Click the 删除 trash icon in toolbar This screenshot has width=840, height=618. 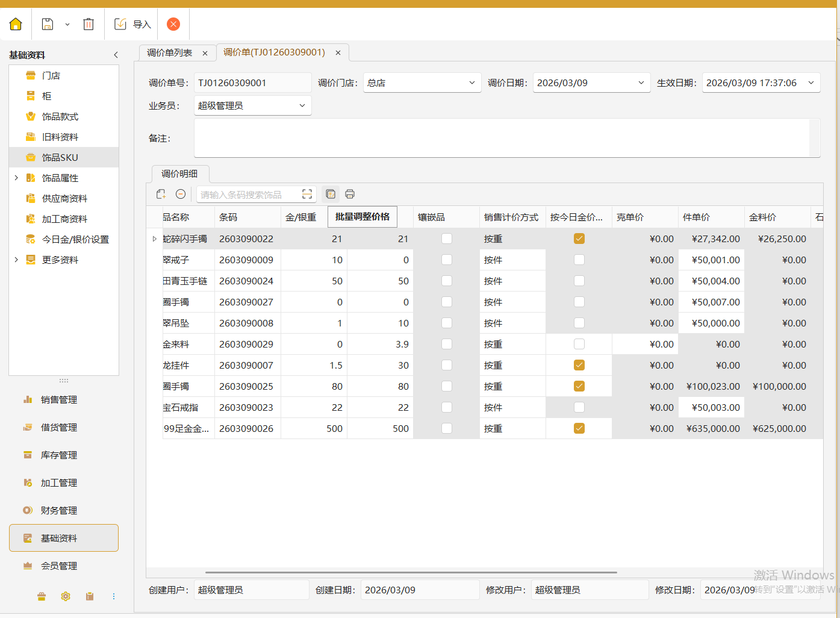89,24
